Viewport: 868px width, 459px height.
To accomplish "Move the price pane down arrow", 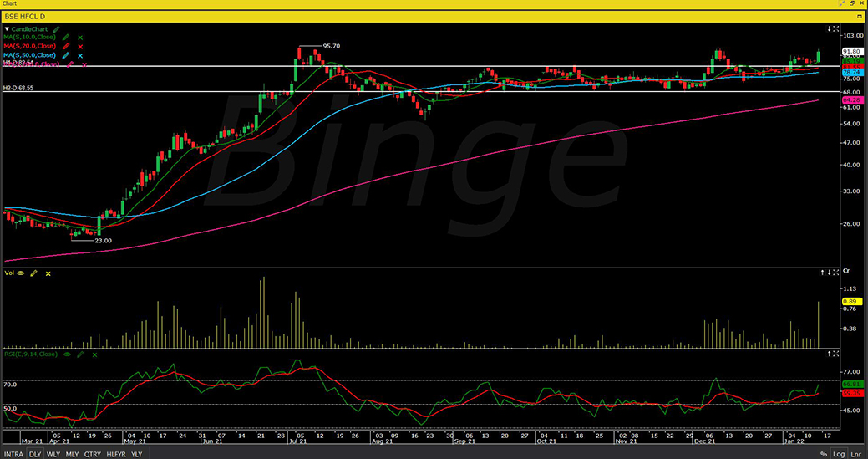I will 830,28.
